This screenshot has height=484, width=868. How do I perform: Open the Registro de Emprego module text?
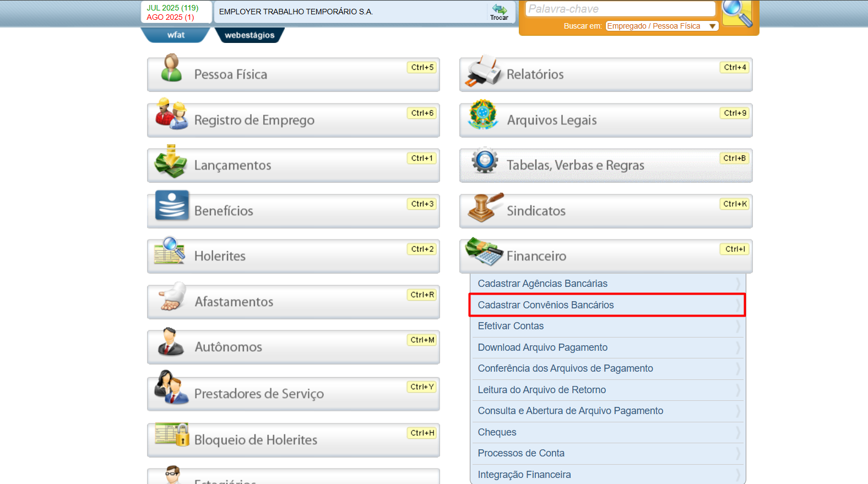pos(254,120)
